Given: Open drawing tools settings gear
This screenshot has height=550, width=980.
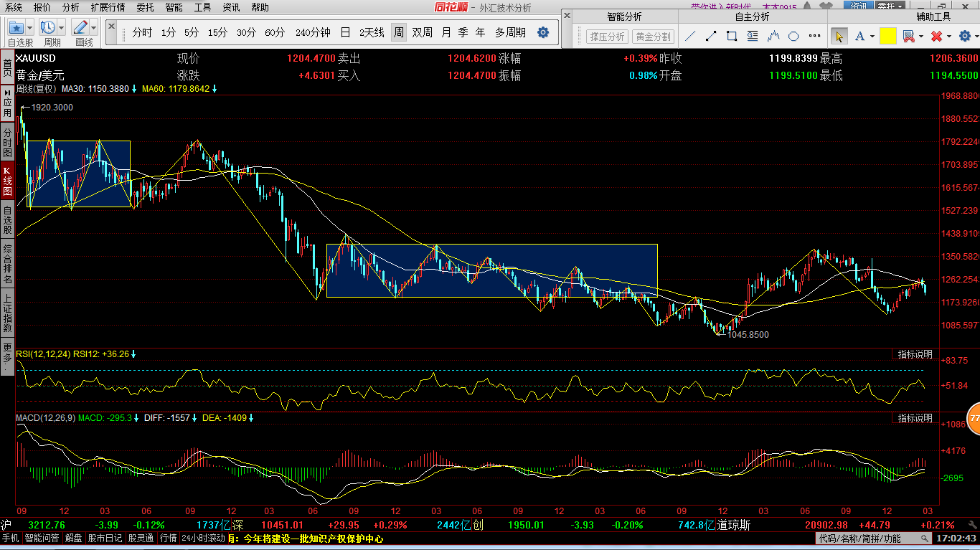Looking at the screenshot, I should 963,36.
